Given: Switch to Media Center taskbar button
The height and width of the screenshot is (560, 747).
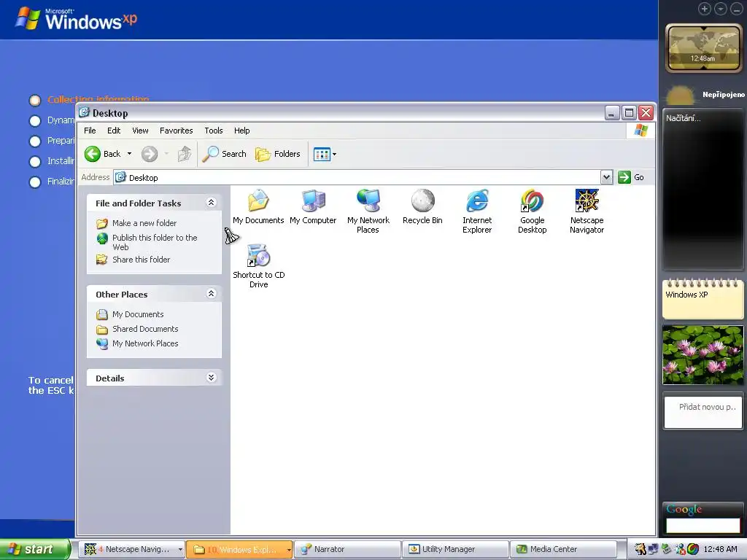Looking at the screenshot, I should click(563, 550).
